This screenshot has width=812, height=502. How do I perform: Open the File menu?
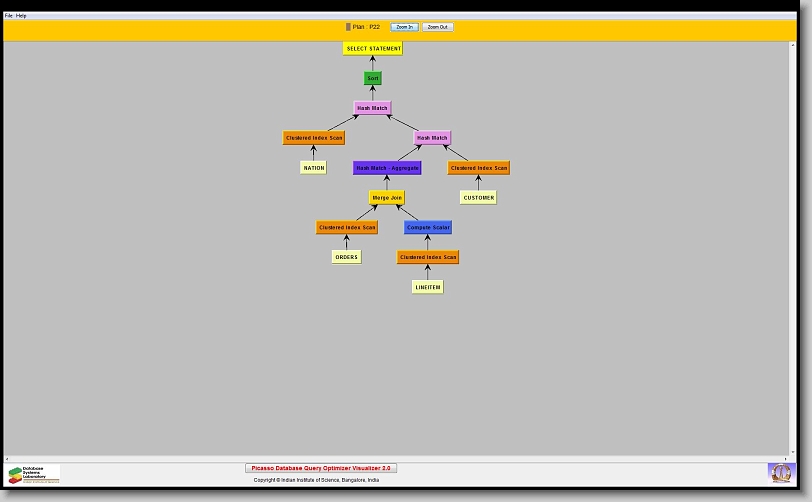[9, 16]
